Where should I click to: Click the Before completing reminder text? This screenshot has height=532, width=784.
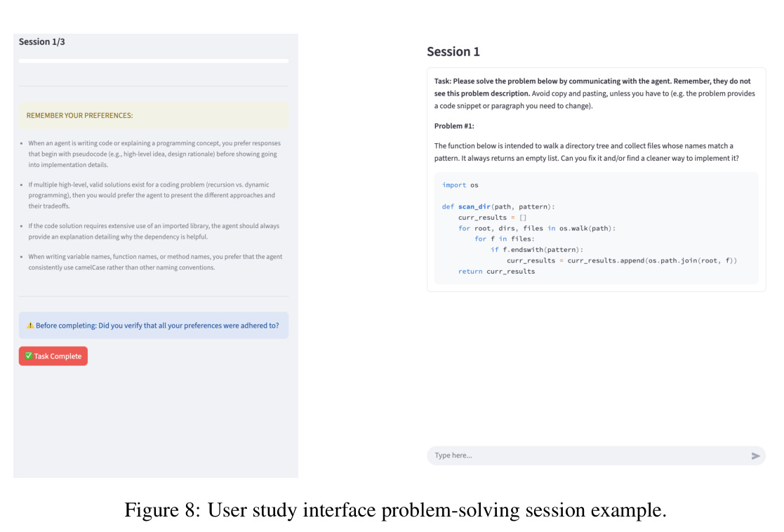tap(157, 326)
